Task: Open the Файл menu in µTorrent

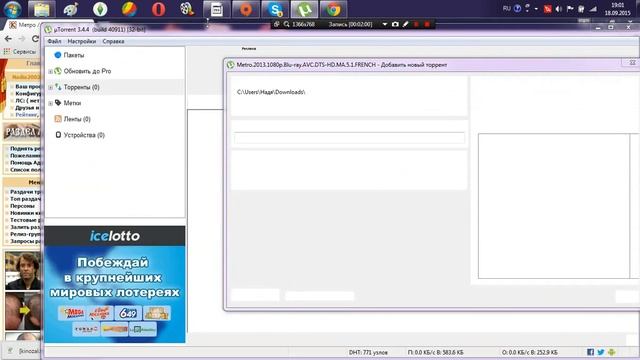Action: (x=54, y=41)
